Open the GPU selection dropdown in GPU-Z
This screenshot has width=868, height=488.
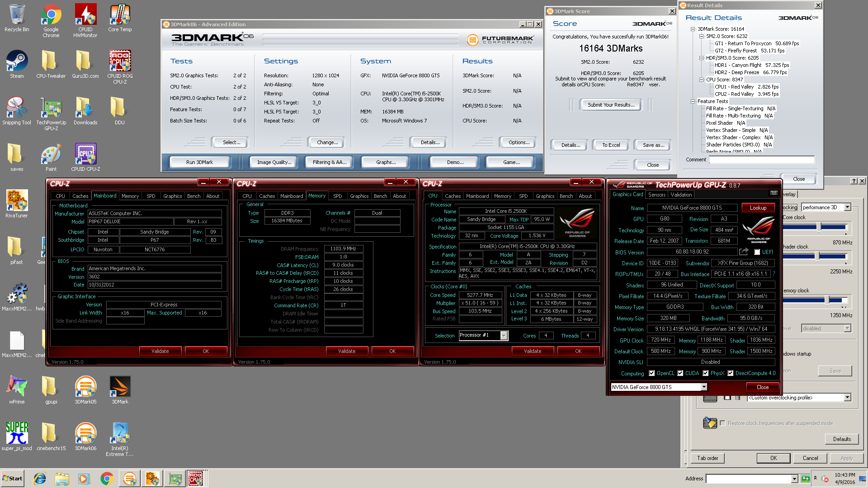pyautogui.click(x=704, y=387)
